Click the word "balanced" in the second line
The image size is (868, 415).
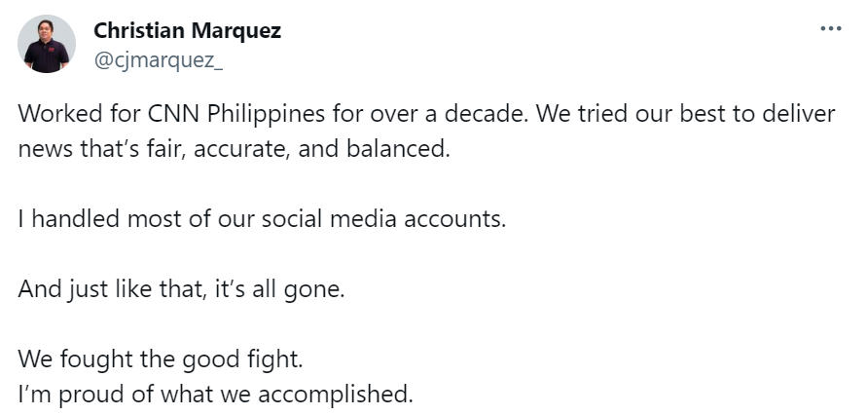tap(396, 149)
